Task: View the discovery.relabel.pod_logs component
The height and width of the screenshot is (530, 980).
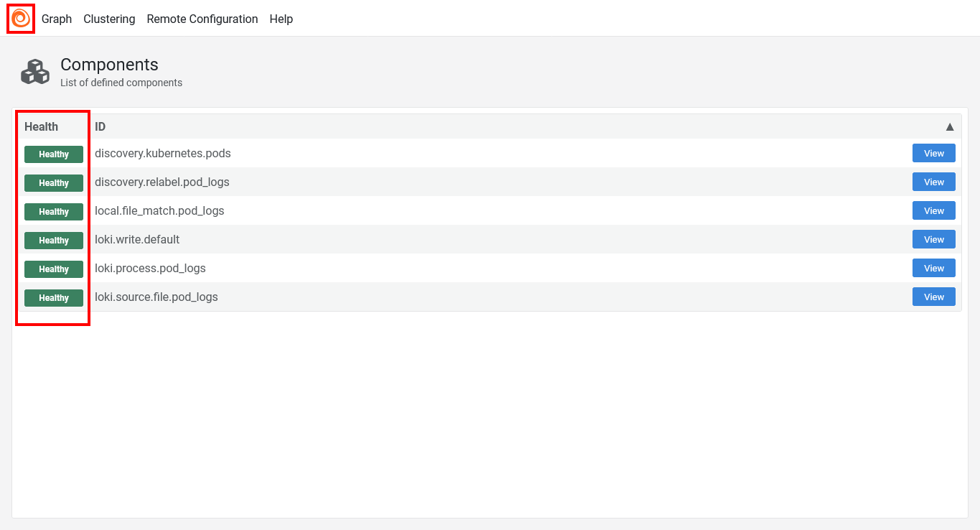Action: click(x=933, y=182)
